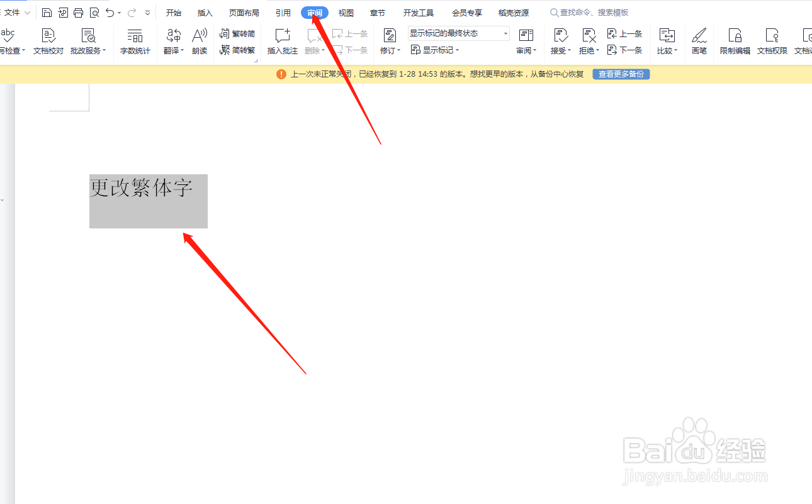Open the 稻壳资源 tab

pyautogui.click(x=514, y=13)
